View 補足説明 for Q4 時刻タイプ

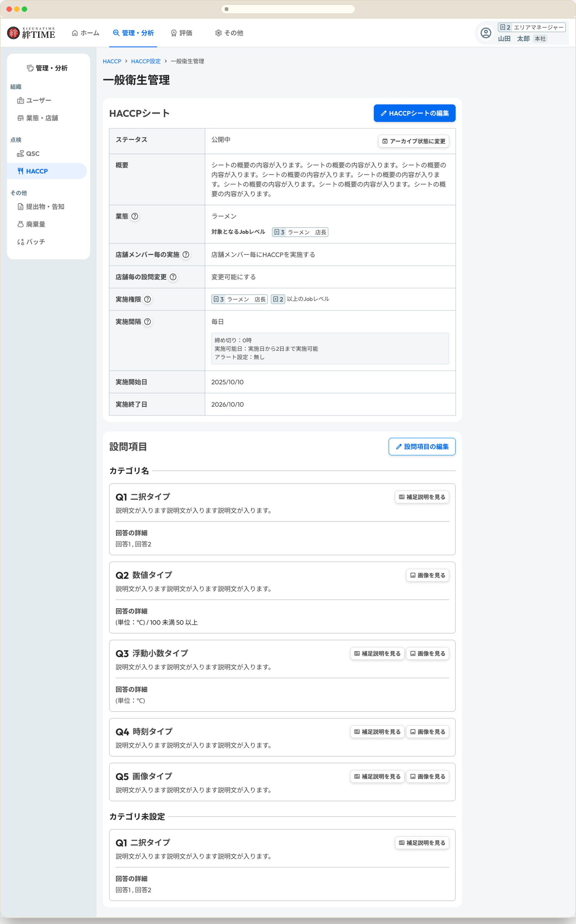click(377, 732)
